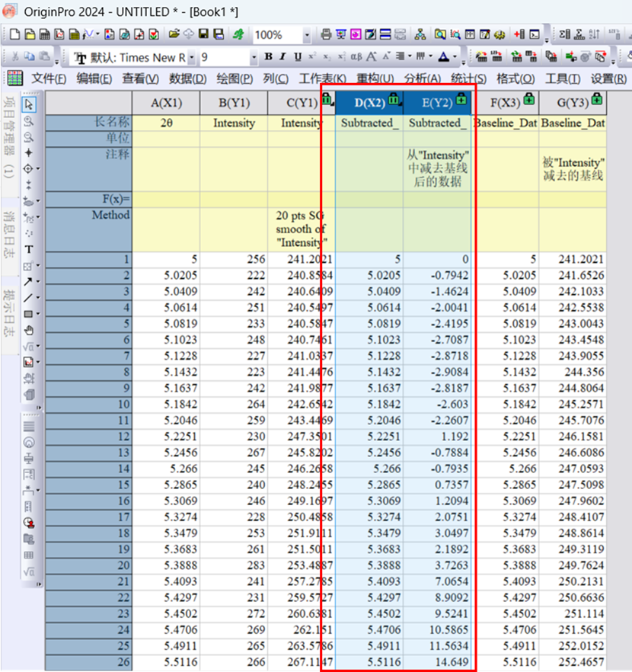This screenshot has height=672, width=632.
Task: Click the Statistics on Rows sigma icon
Action: (579, 34)
